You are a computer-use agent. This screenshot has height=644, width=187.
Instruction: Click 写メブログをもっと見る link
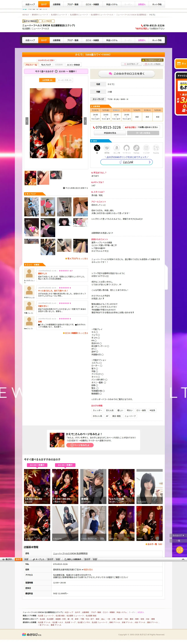click(x=77, y=259)
